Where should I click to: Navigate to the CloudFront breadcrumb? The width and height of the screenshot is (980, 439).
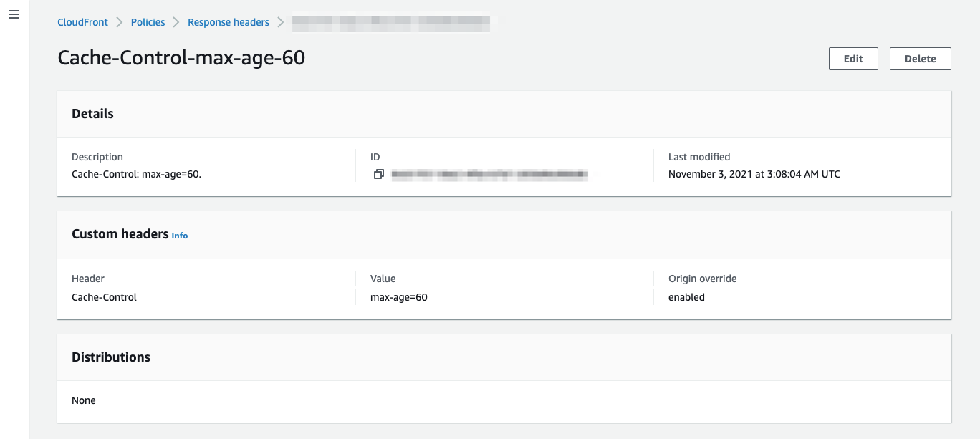click(82, 22)
